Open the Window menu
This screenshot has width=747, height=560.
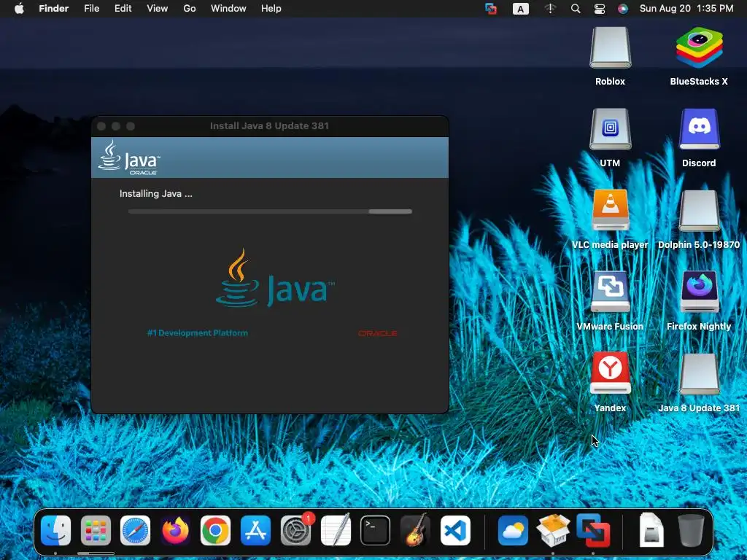click(x=228, y=9)
